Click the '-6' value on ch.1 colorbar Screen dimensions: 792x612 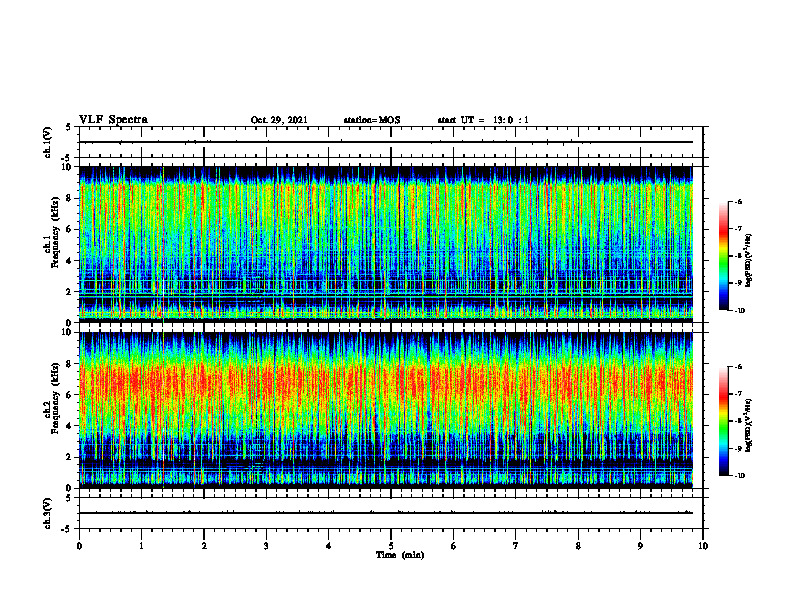tap(738, 201)
